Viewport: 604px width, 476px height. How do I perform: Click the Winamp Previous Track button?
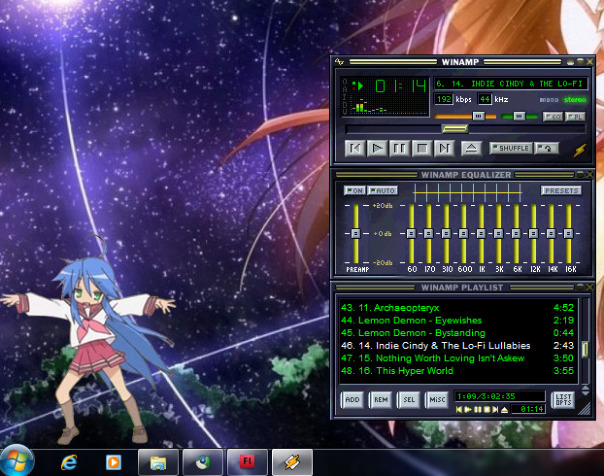tap(354, 148)
